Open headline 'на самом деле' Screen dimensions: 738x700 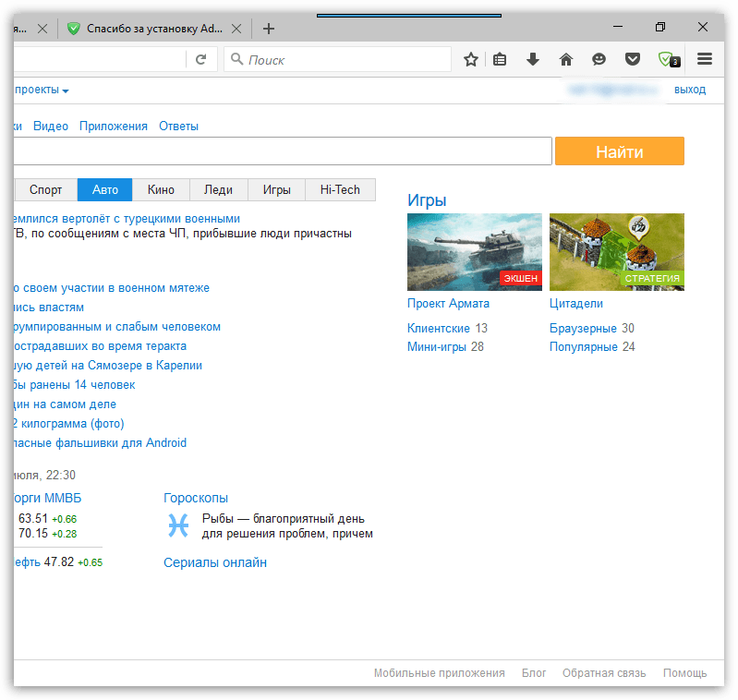coord(65,404)
